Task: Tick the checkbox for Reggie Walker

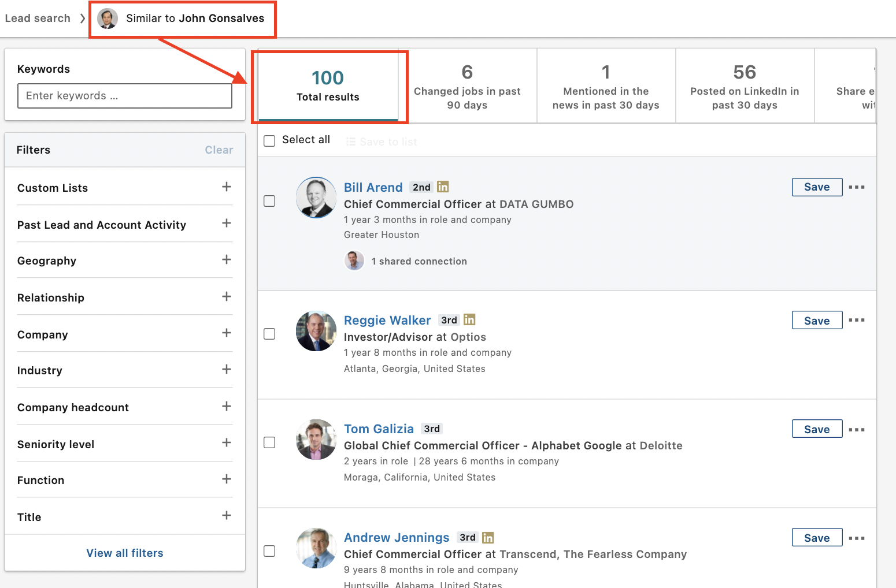Action: click(x=269, y=334)
